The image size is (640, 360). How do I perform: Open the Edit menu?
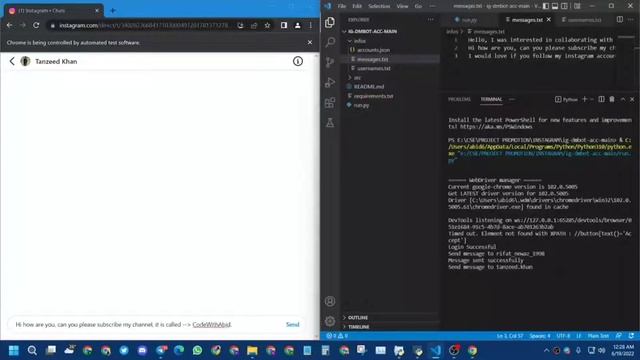coord(357,6)
